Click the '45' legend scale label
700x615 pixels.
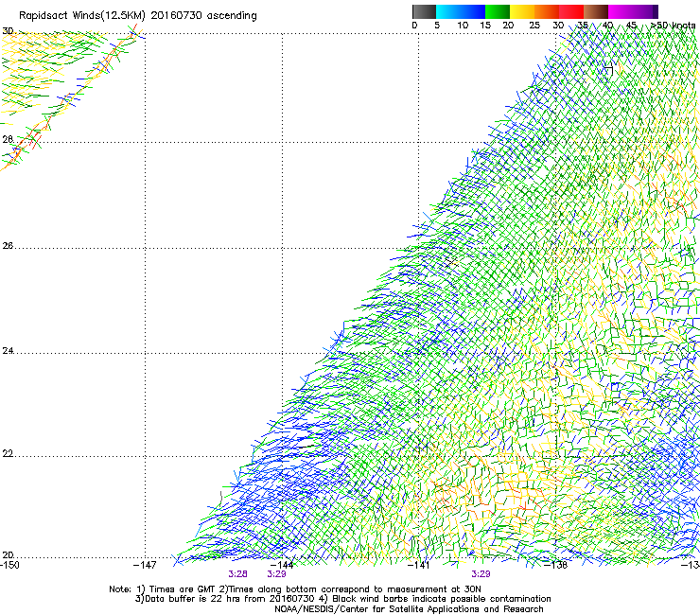coord(631,26)
